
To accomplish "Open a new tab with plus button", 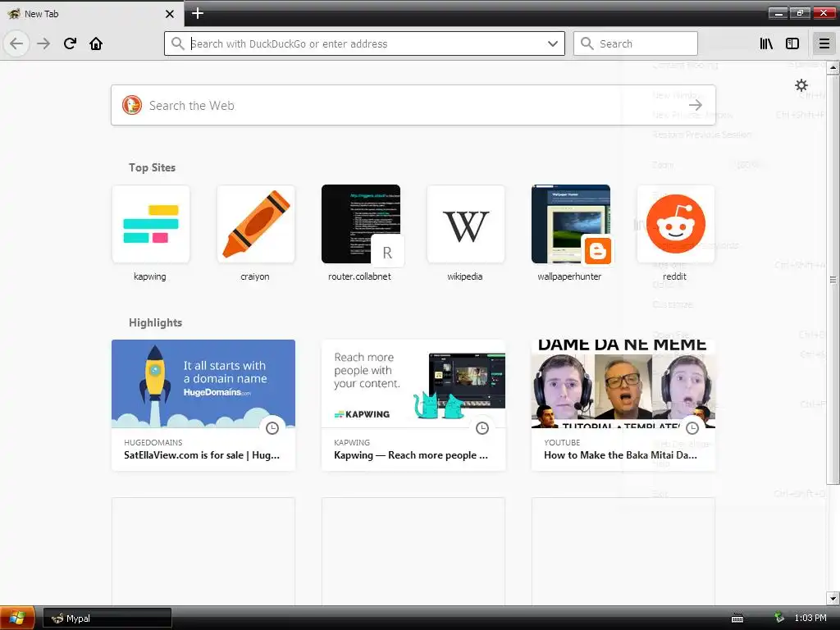I will (197, 13).
